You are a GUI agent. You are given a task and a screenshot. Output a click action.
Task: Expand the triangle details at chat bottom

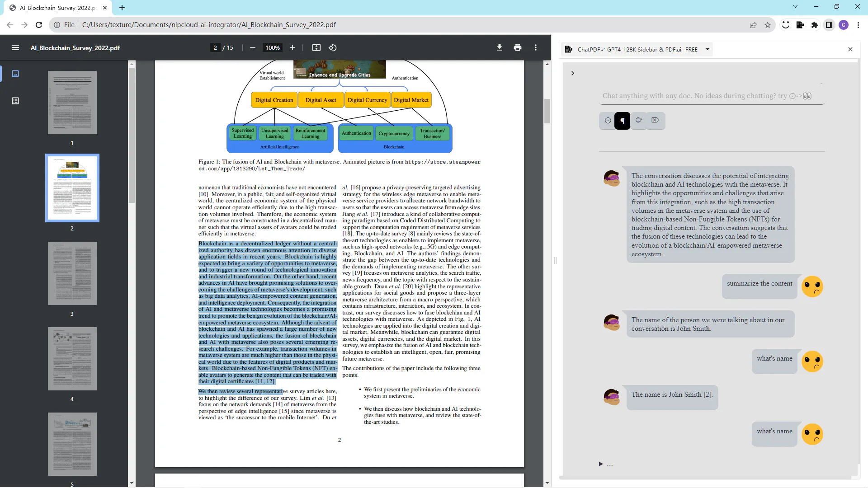[601, 464]
